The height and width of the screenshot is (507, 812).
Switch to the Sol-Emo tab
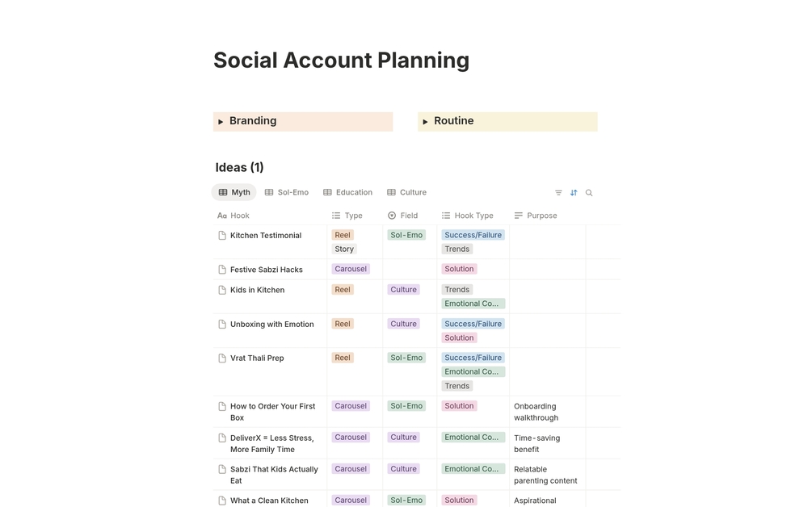(287, 192)
